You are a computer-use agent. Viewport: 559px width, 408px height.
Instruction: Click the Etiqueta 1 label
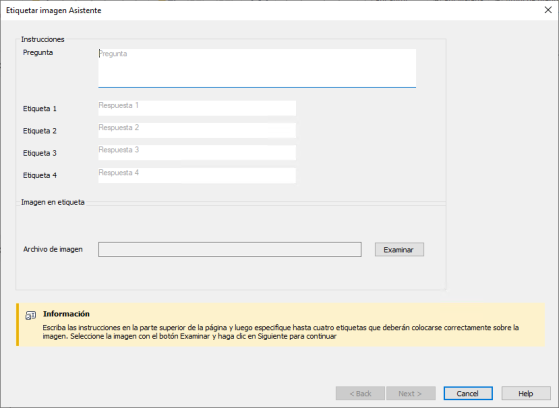coord(40,109)
